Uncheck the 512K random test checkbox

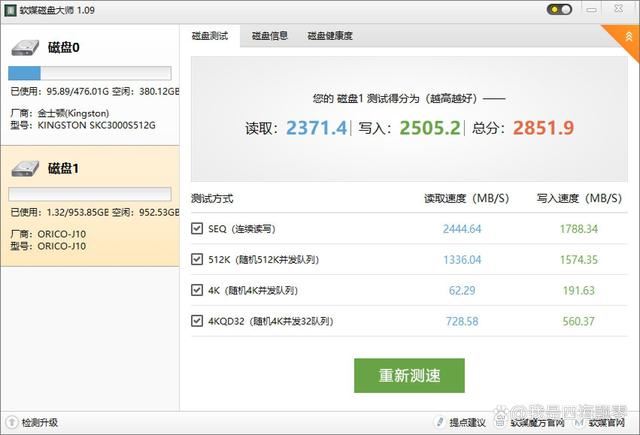pos(197,259)
